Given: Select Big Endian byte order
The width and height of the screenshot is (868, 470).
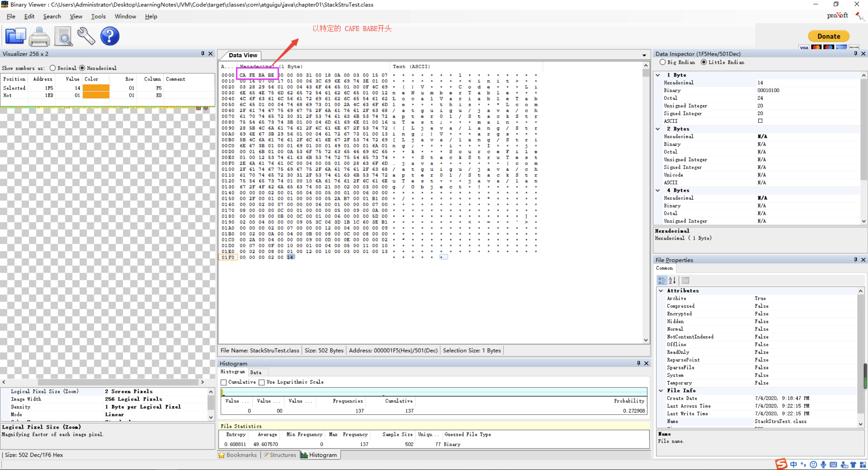Looking at the screenshot, I should (x=662, y=62).
